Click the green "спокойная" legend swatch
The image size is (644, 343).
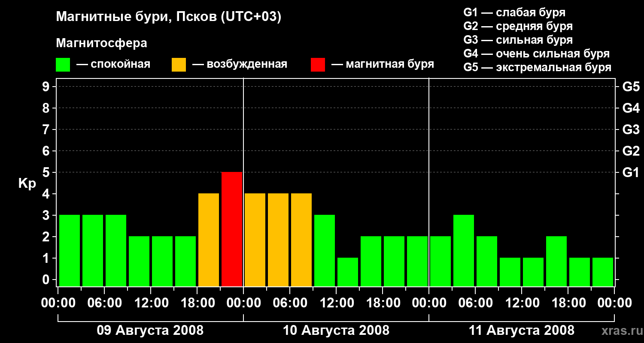[63, 65]
